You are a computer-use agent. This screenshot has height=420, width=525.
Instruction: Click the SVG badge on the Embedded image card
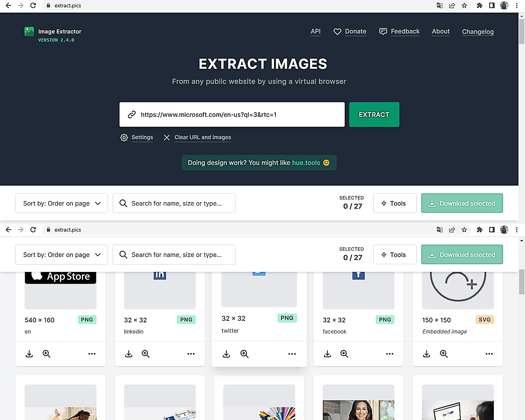tap(485, 319)
